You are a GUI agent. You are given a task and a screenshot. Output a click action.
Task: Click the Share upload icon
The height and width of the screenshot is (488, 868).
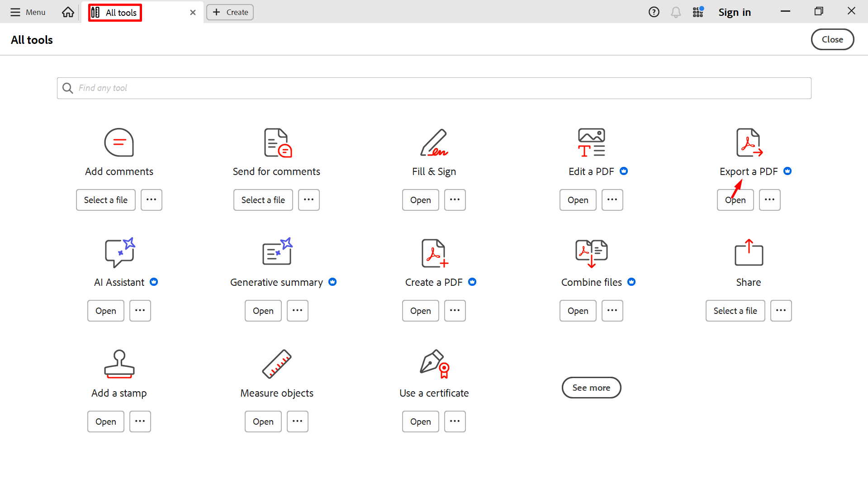pos(749,252)
